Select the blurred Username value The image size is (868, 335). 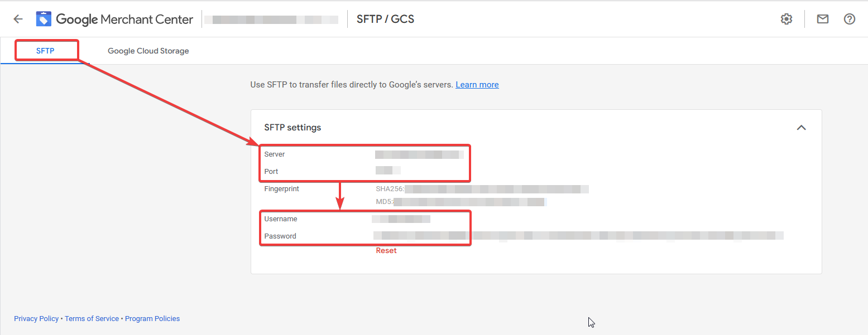click(401, 219)
